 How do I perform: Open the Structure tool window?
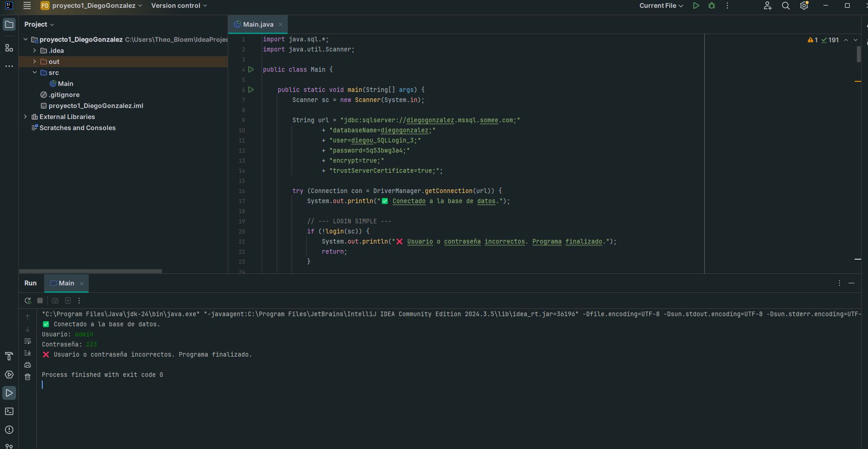9,48
